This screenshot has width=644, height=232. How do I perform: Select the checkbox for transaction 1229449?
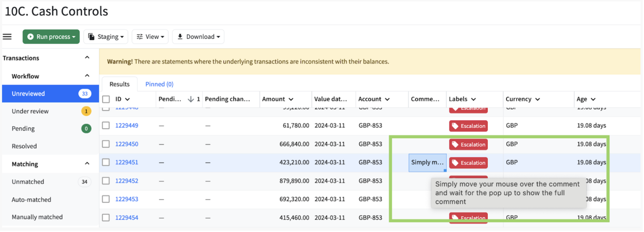tap(106, 125)
